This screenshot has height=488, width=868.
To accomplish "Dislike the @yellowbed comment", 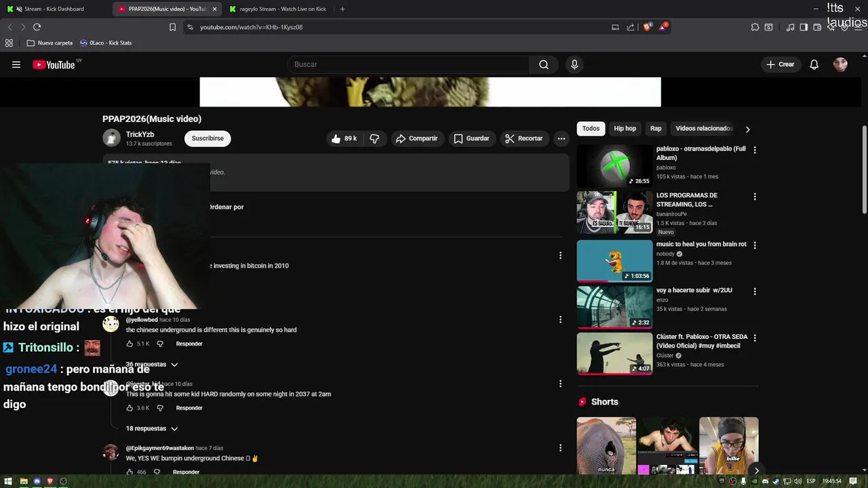I will (160, 344).
